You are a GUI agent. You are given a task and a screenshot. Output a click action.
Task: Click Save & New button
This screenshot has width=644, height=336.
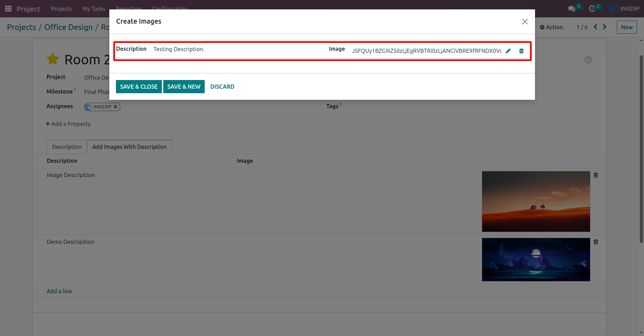[184, 87]
